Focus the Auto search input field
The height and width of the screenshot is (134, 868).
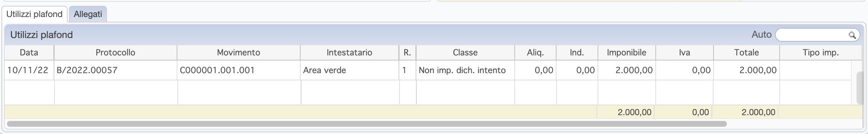(817, 35)
